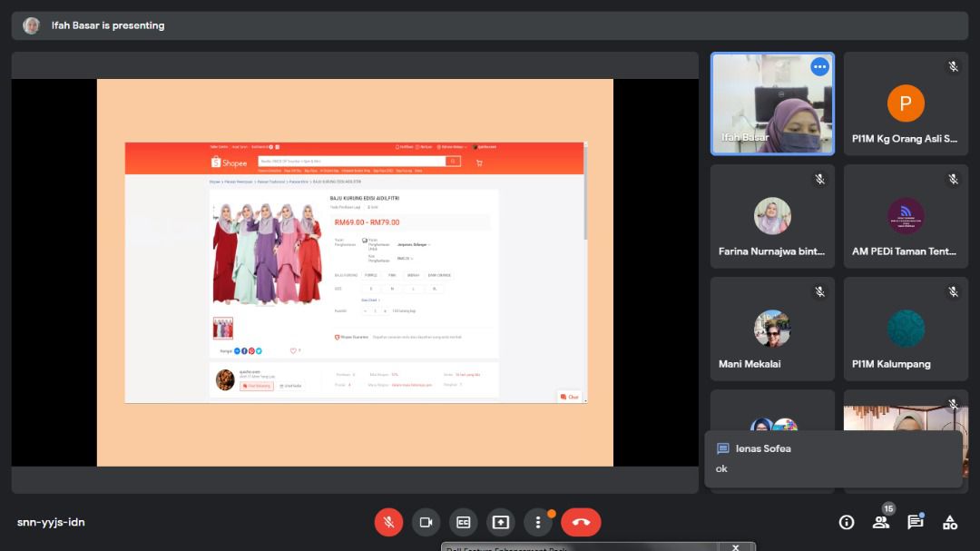Click the Shopee Chat button
The height and width of the screenshot is (551, 980).
point(569,397)
